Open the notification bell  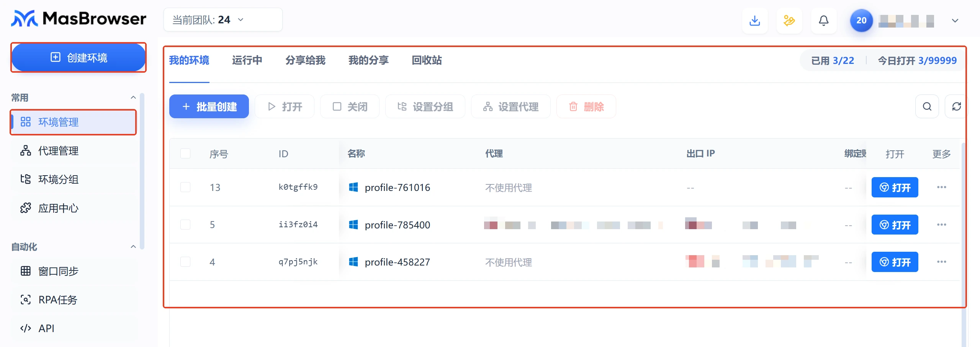point(823,20)
